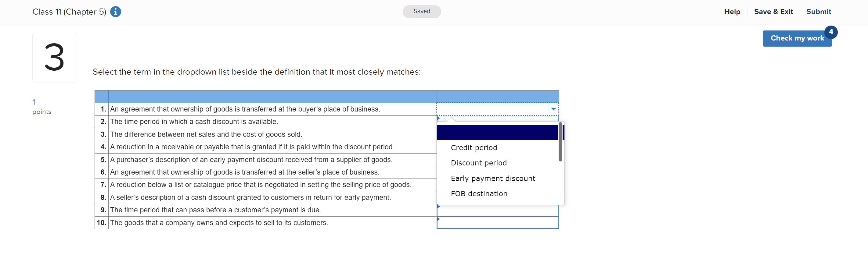The image size is (868, 276).
Task: Pick Early payment discount option
Action: point(493,179)
